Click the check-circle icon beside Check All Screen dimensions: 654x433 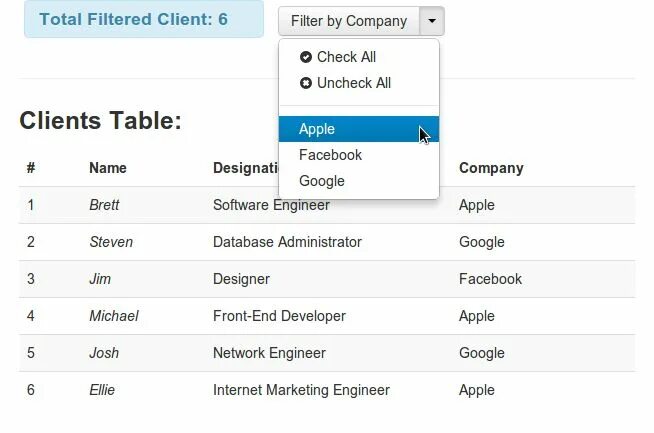click(x=306, y=57)
